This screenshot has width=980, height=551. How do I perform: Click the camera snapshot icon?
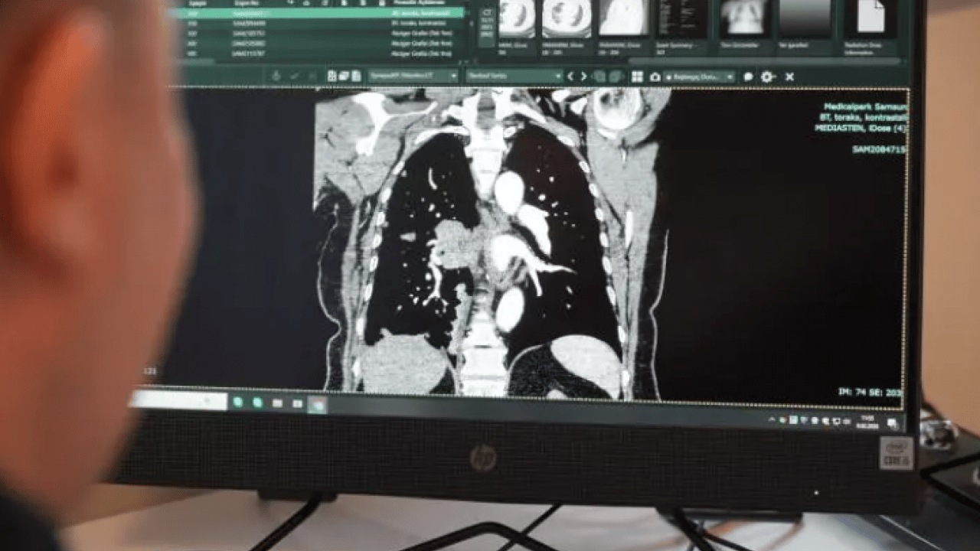coord(655,77)
